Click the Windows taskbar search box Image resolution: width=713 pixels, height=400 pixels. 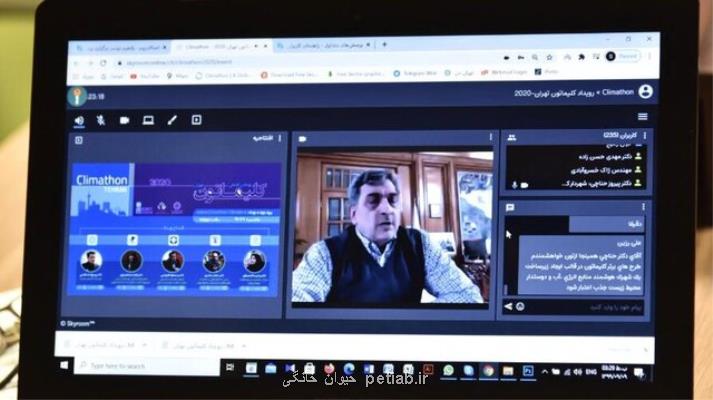click(x=147, y=366)
